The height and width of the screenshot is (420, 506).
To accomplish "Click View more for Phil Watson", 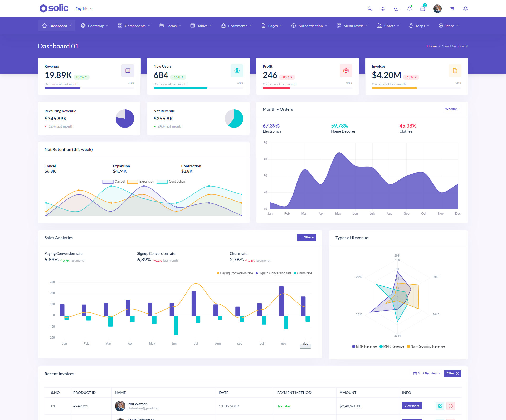I will click(x=412, y=406).
